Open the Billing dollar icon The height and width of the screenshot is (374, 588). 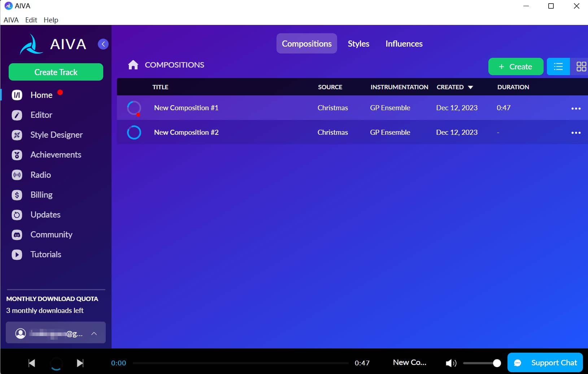(x=17, y=195)
